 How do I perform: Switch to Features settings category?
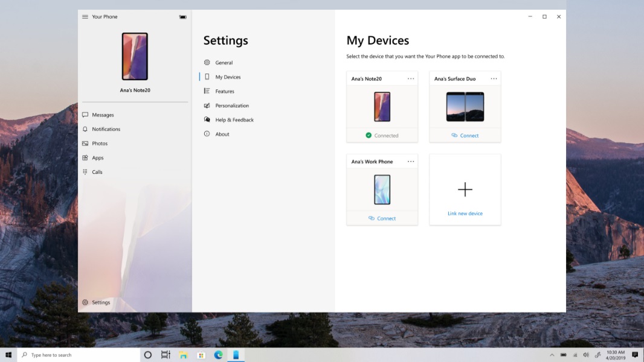(x=224, y=91)
